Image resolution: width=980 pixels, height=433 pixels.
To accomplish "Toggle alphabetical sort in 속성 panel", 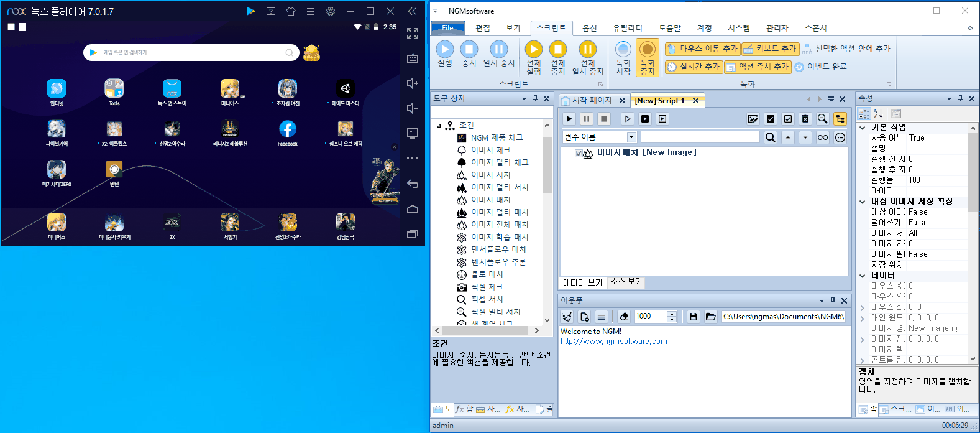I will click(878, 113).
